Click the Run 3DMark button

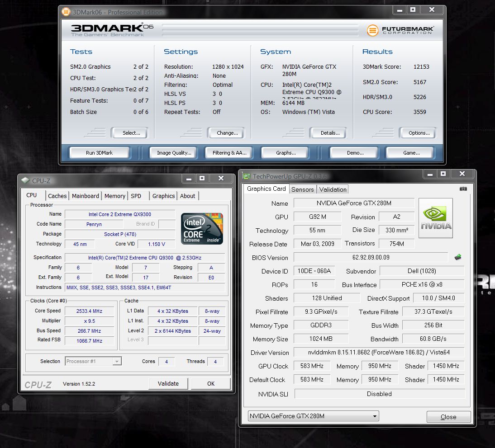99,153
